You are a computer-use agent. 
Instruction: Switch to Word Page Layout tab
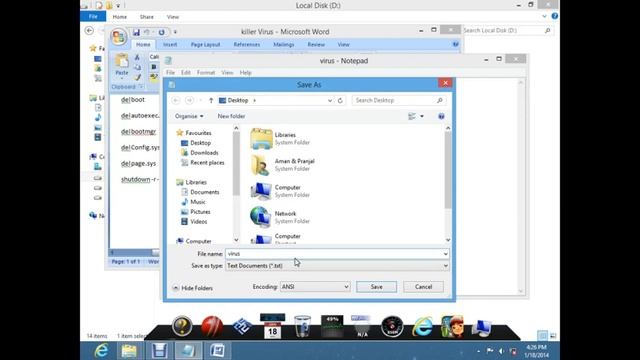click(x=205, y=44)
